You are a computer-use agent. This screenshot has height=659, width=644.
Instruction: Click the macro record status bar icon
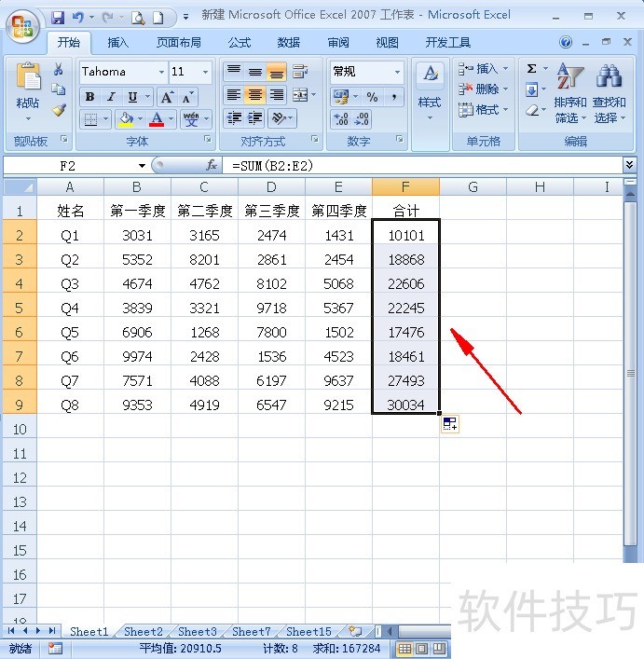pos(55,649)
